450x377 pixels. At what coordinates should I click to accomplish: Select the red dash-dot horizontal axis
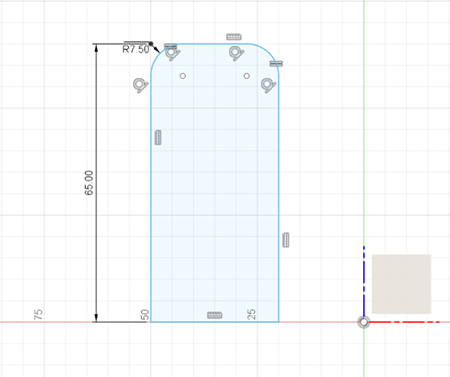coord(405,322)
